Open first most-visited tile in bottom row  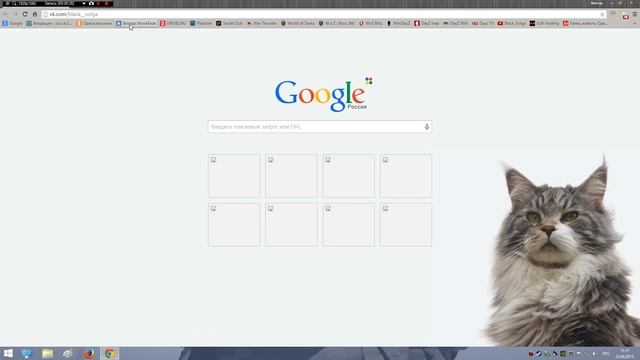pos(234,224)
